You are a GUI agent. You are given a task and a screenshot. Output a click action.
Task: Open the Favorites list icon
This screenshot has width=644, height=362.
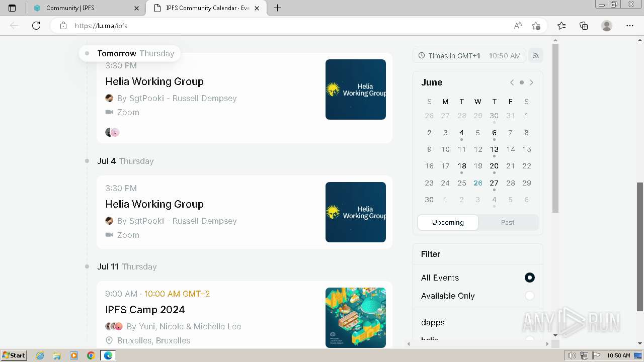(561, 26)
